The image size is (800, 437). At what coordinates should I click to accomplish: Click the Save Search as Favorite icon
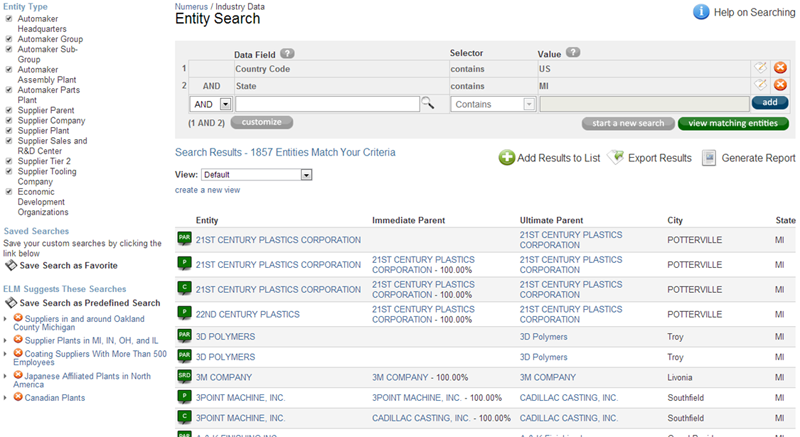click(11, 265)
